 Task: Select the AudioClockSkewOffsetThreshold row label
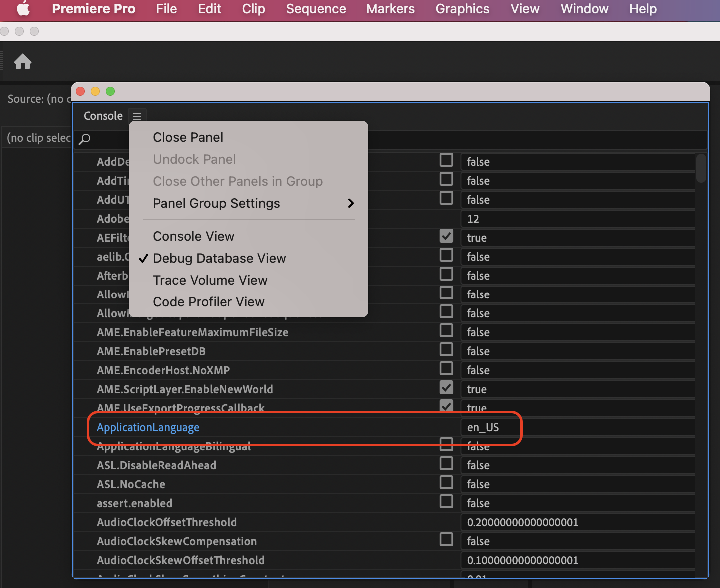pos(181,560)
